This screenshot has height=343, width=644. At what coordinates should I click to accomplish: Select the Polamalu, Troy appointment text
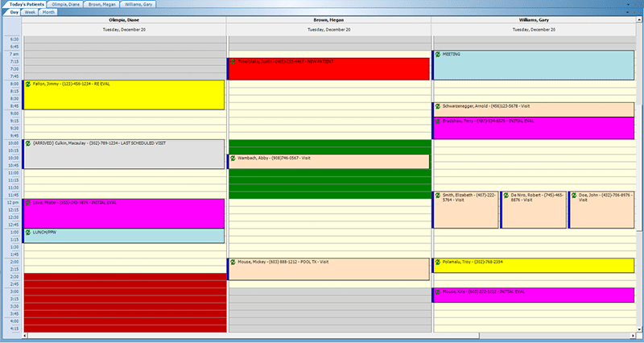pyautogui.click(x=473, y=262)
